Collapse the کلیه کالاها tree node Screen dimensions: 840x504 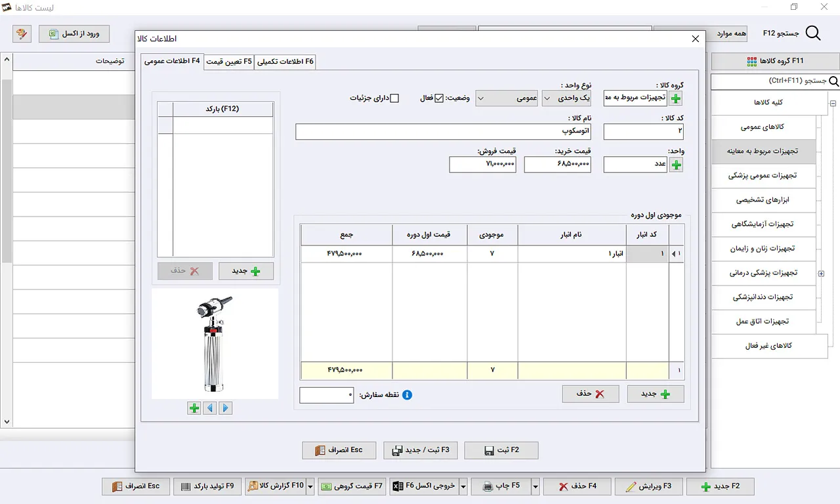tap(832, 103)
